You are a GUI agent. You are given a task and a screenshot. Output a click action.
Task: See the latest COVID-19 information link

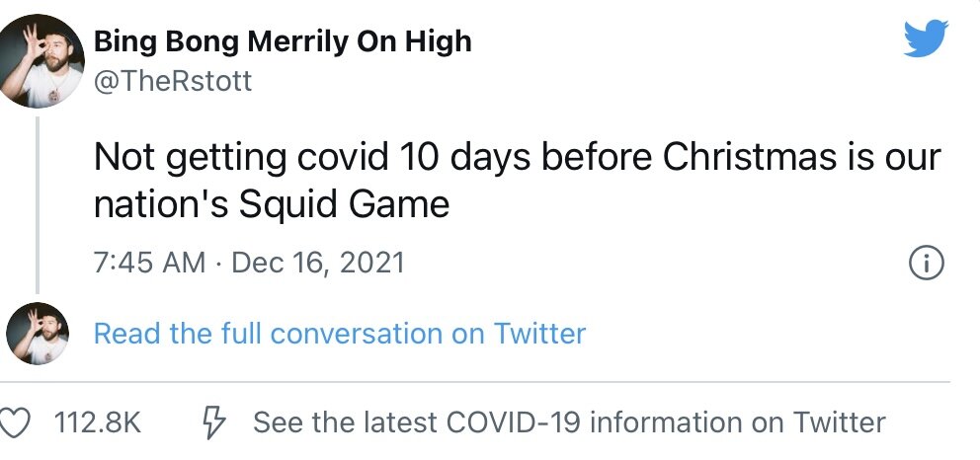(x=569, y=422)
